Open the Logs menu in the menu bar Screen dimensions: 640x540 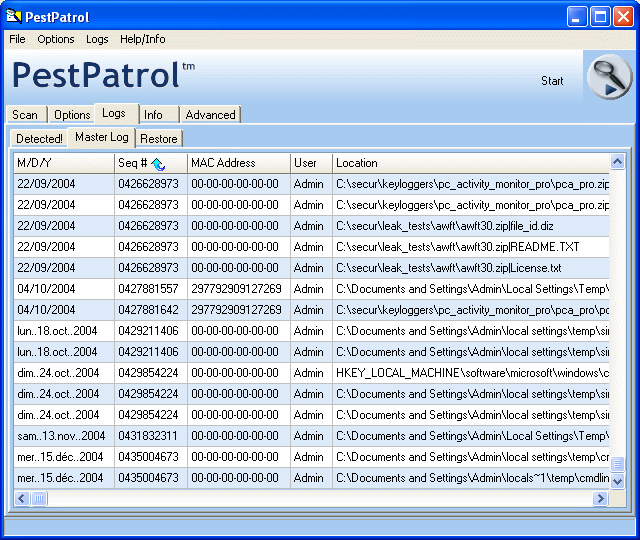click(97, 39)
